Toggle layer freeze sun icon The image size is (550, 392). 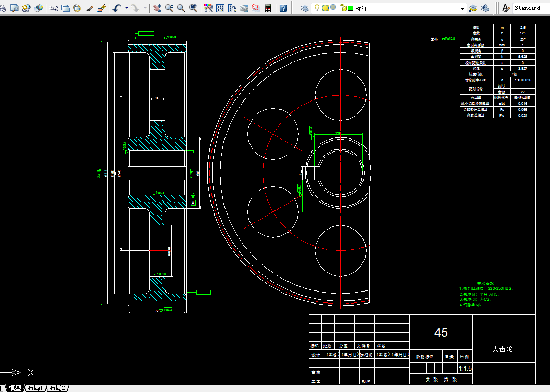coord(325,8)
